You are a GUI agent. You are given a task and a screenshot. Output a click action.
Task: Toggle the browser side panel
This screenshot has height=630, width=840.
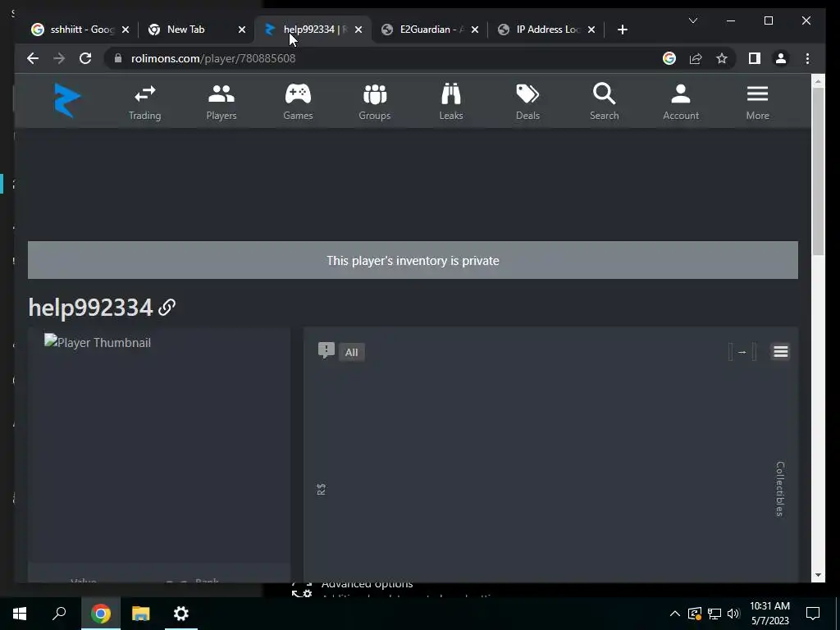pos(755,58)
